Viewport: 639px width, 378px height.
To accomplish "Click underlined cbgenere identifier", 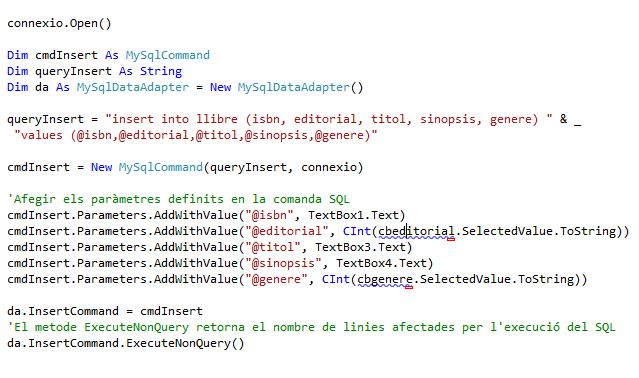I will [385, 279].
